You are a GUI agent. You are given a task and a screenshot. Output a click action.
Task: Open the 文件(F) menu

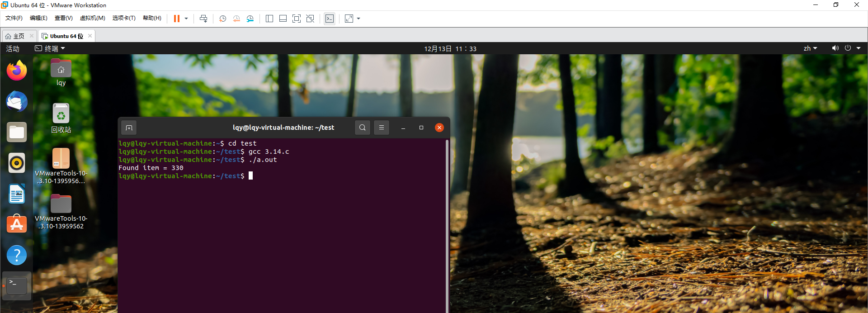click(14, 18)
